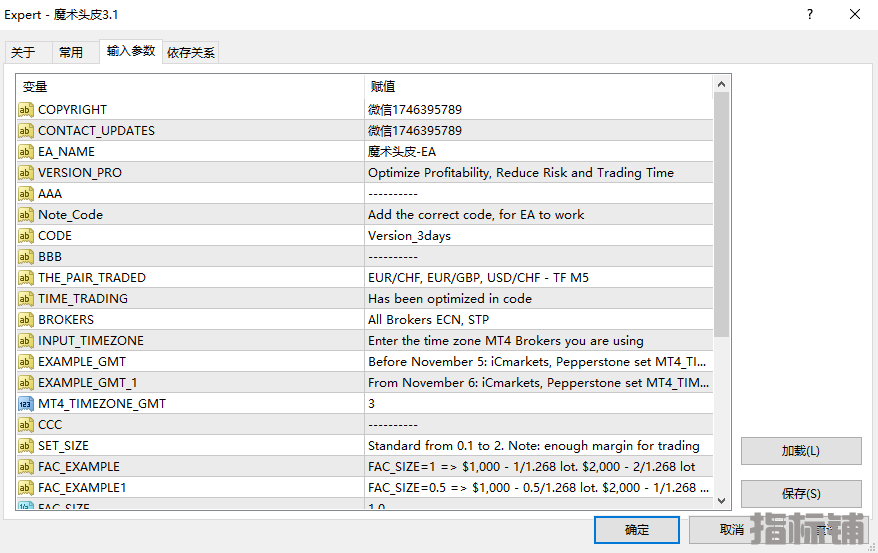The height and width of the screenshot is (553, 878).
Task: Open the 依存关系 tab
Action: point(191,53)
